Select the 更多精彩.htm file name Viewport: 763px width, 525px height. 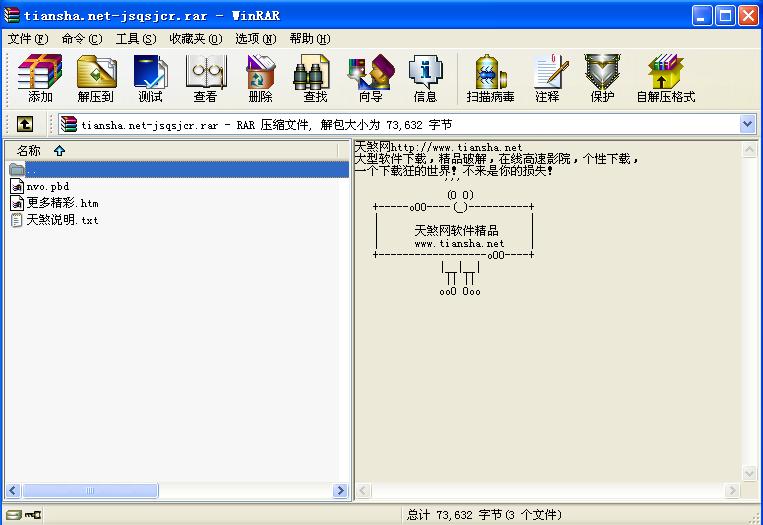pos(62,203)
